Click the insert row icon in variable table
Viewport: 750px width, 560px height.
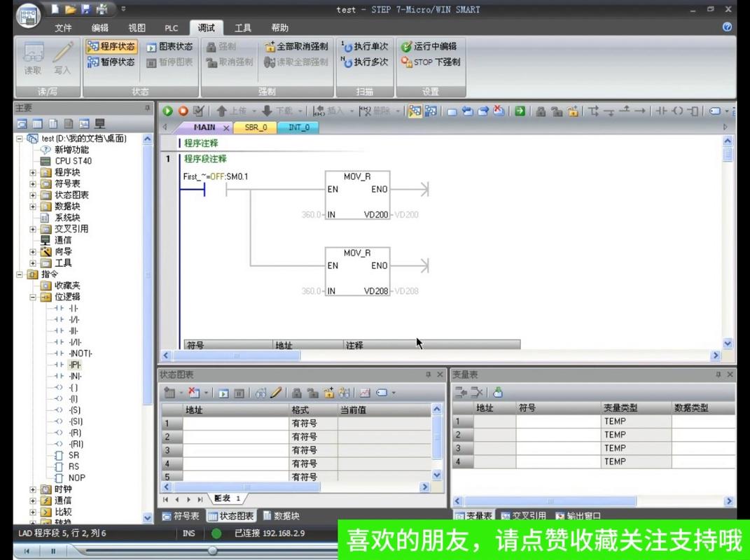461,392
